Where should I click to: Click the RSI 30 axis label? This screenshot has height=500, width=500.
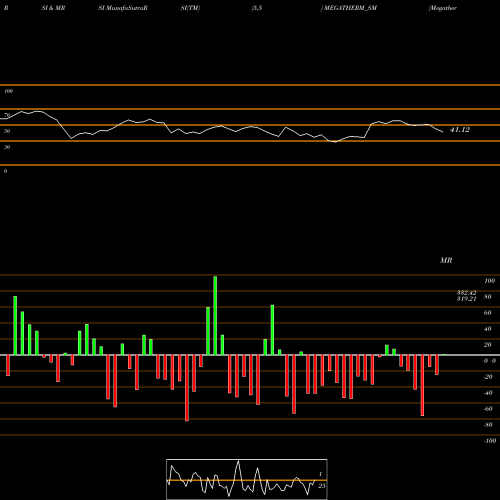coord(7,147)
